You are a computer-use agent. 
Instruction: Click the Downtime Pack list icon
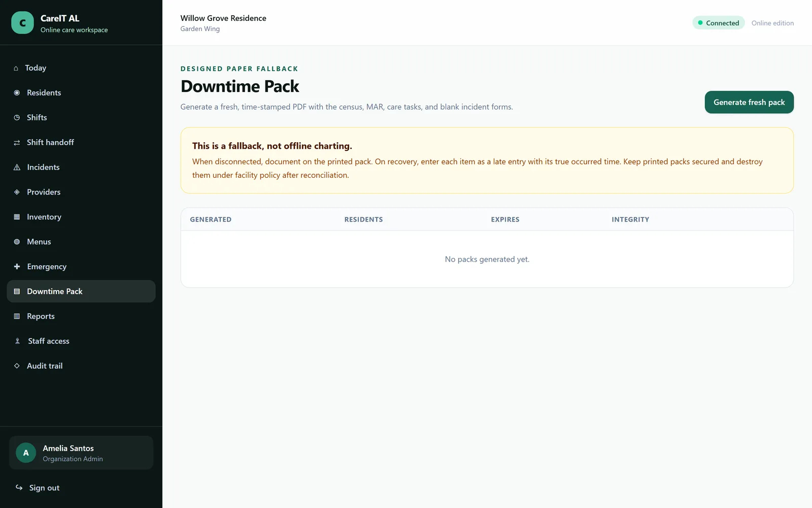coord(17,292)
